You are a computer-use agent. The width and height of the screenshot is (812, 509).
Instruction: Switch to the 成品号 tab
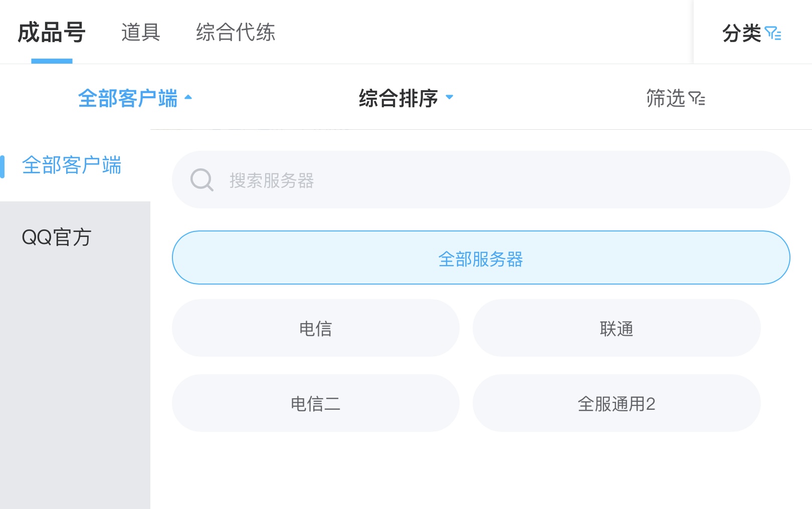pyautogui.click(x=52, y=33)
